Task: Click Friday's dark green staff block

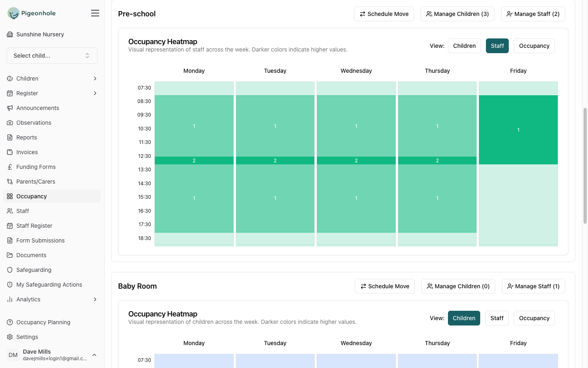Action: [x=518, y=130]
